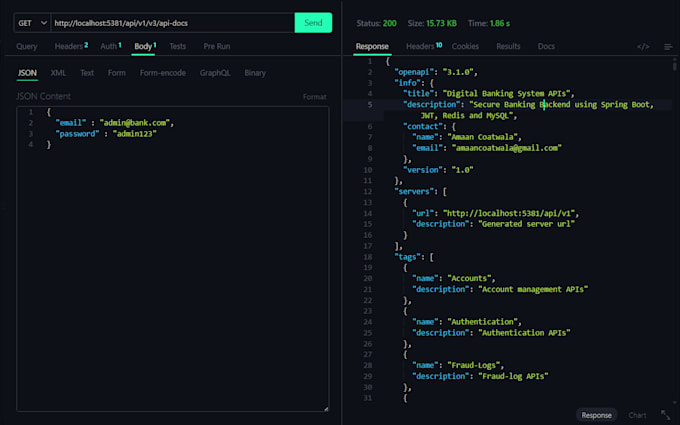The width and height of the screenshot is (680, 425).
Task: Click the Status 200 indicator
Action: pos(376,23)
